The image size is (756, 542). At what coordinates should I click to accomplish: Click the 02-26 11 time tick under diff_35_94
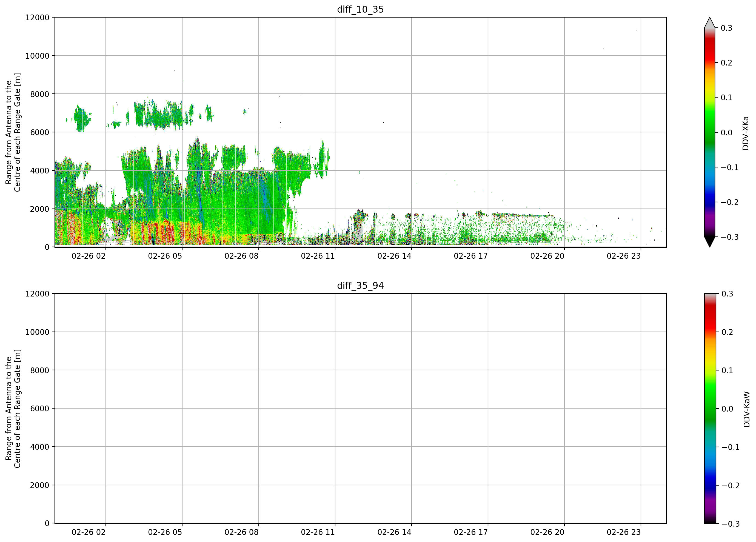(318, 532)
